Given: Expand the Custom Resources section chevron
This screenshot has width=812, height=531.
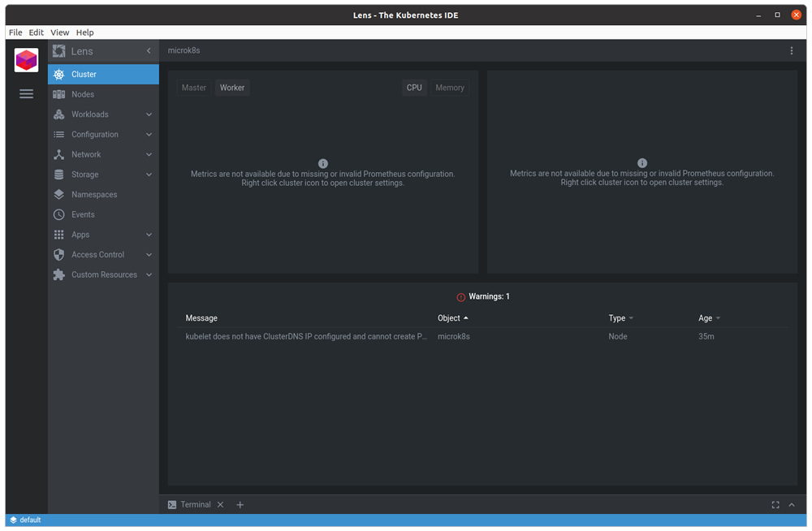Looking at the screenshot, I should [x=149, y=274].
